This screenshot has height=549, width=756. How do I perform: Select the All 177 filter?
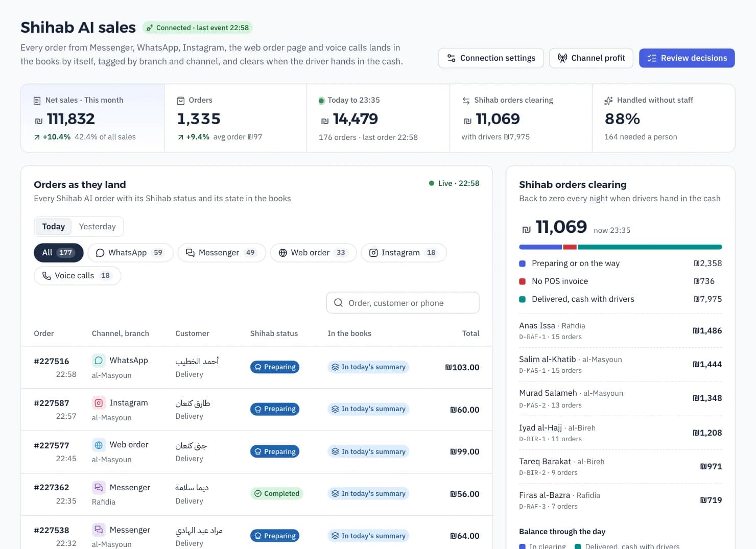(59, 253)
